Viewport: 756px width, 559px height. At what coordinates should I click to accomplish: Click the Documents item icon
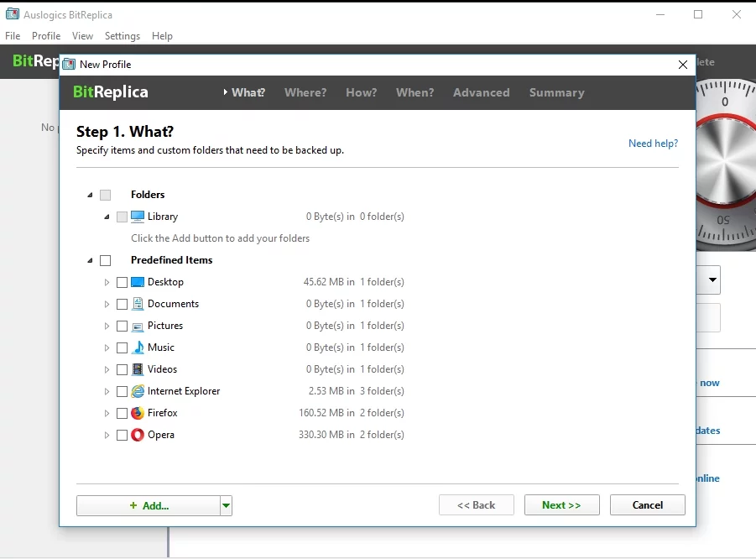(x=138, y=304)
